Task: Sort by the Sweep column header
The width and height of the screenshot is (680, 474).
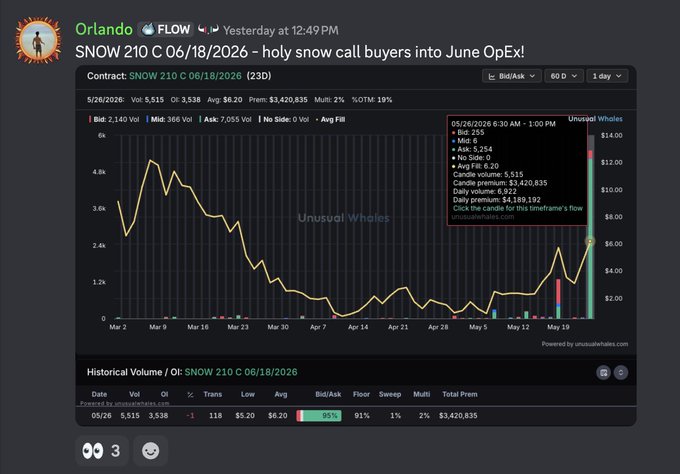Action: point(390,394)
